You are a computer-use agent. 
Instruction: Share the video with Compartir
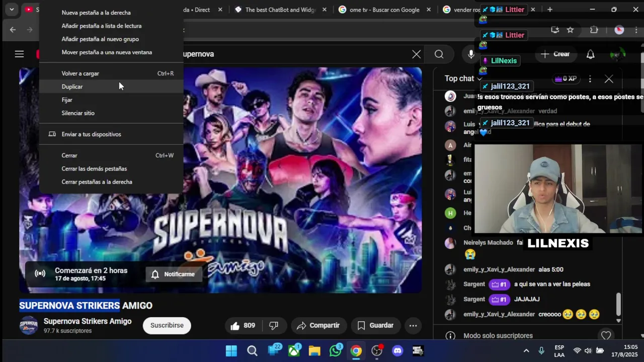[318, 326]
